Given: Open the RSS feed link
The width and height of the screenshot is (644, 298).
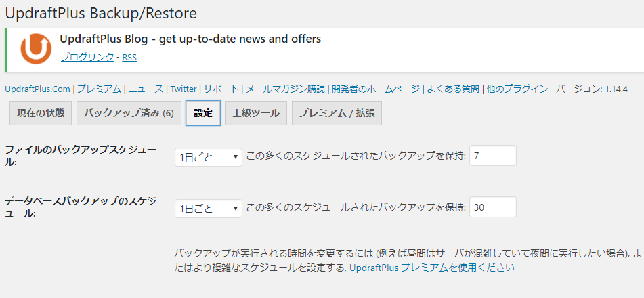Looking at the screenshot, I should tap(129, 57).
